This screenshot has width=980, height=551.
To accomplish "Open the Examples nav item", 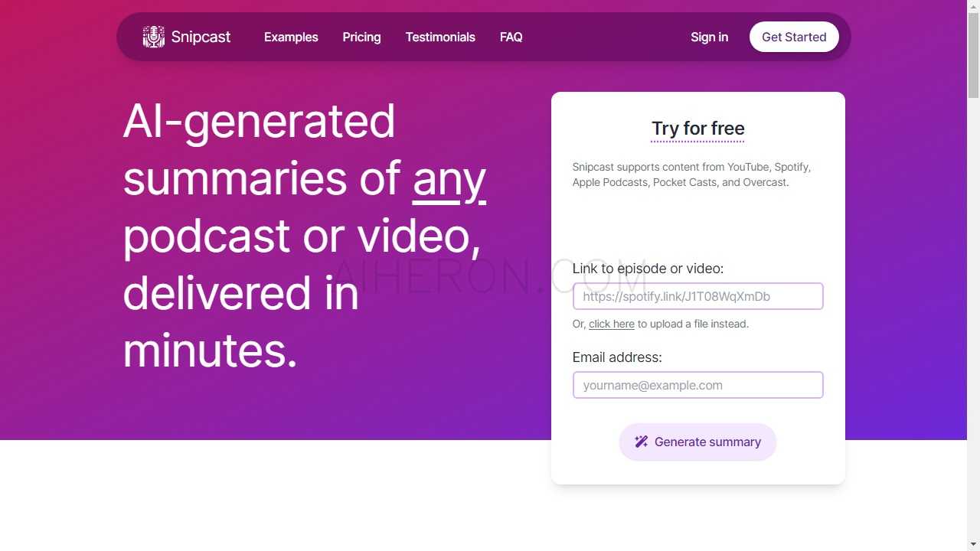I will pyautogui.click(x=291, y=37).
